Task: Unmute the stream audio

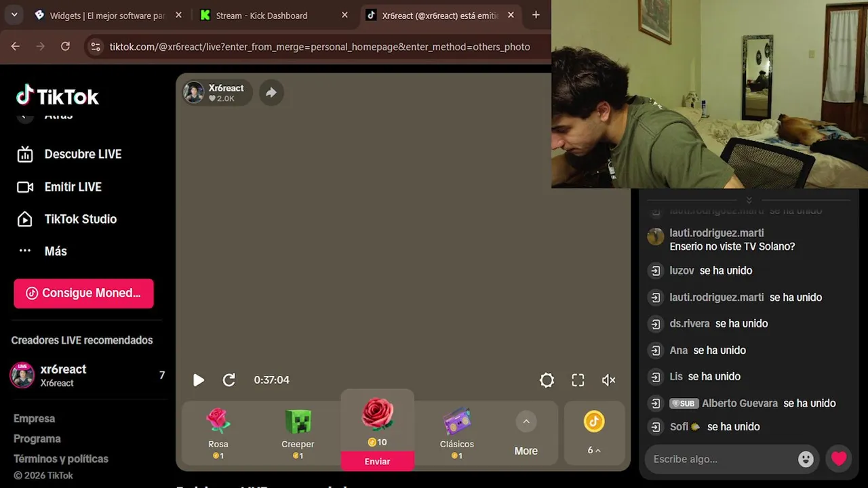Action: click(609, 380)
